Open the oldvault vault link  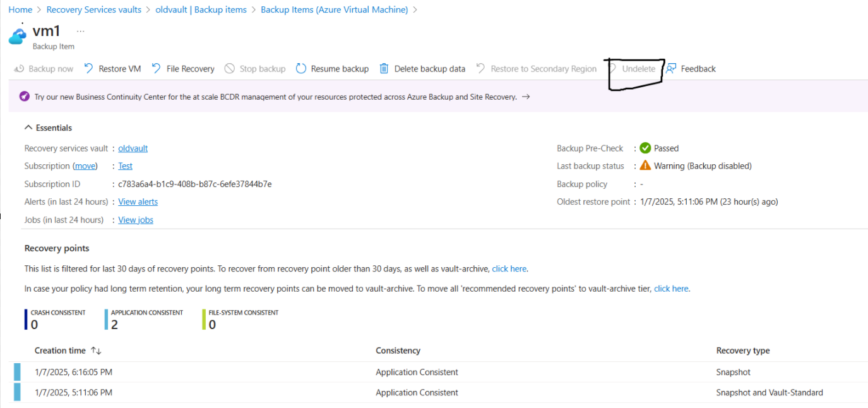pyautogui.click(x=133, y=148)
